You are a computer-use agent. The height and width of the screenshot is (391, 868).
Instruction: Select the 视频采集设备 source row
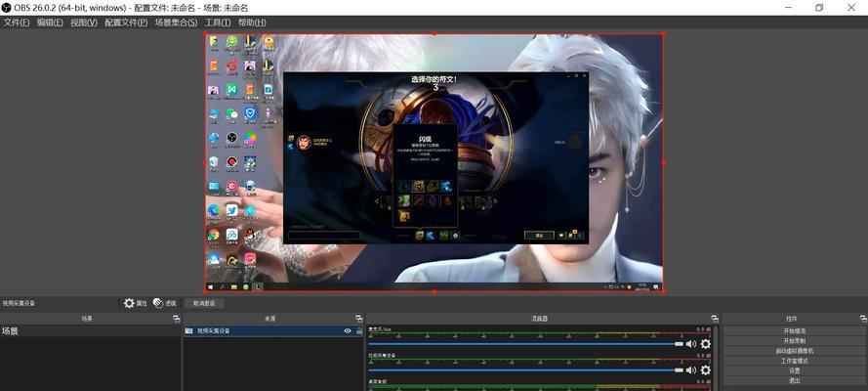pyautogui.click(x=273, y=330)
